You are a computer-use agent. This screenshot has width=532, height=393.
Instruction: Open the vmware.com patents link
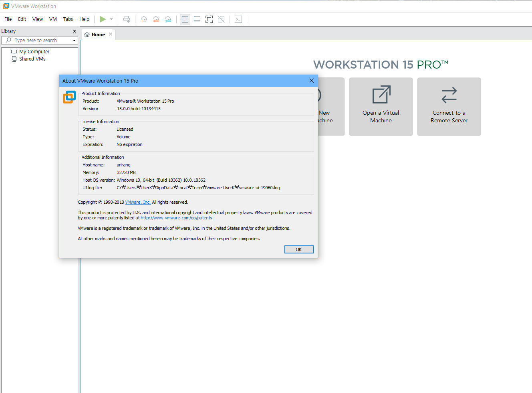pos(176,218)
